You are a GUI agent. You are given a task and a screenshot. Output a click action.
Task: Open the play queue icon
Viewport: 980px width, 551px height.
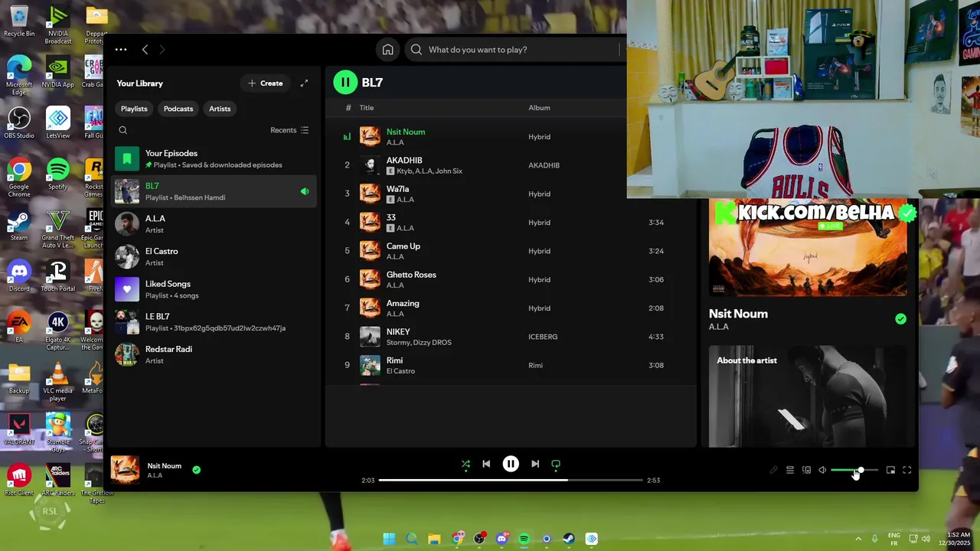point(790,470)
